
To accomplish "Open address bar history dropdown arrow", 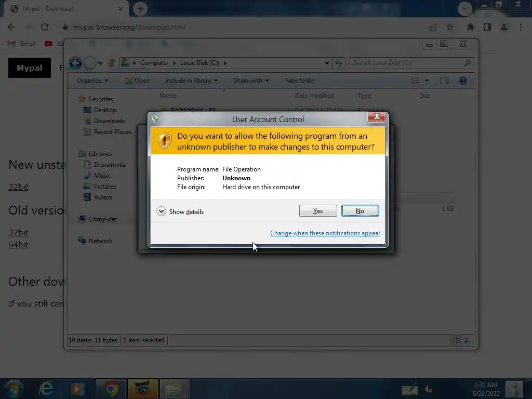I will coord(327,63).
